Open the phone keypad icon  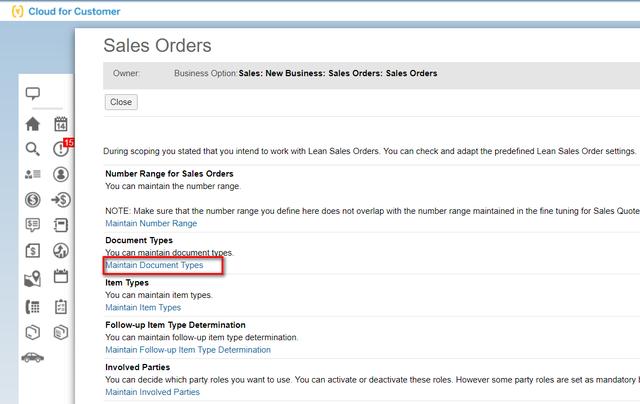pyautogui.click(x=33, y=307)
